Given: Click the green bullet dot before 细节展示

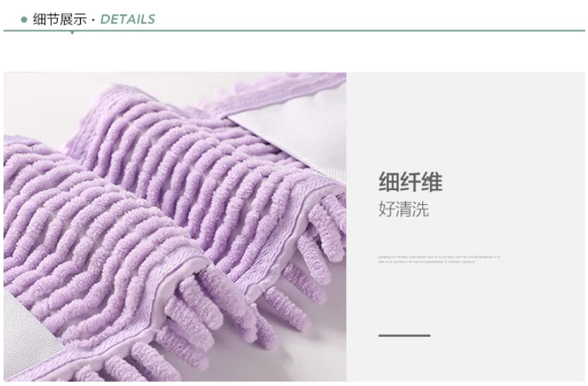Looking at the screenshot, I should [25, 20].
